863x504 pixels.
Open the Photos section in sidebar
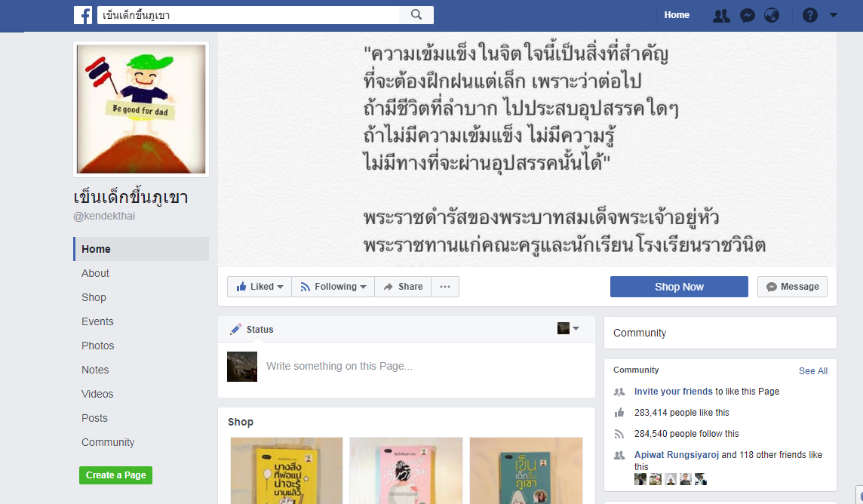click(x=98, y=346)
